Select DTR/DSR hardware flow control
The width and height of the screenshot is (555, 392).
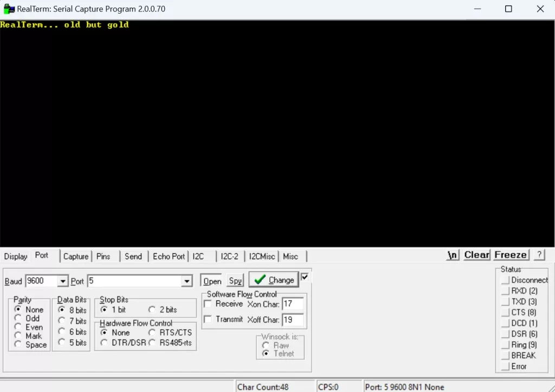tap(124, 343)
